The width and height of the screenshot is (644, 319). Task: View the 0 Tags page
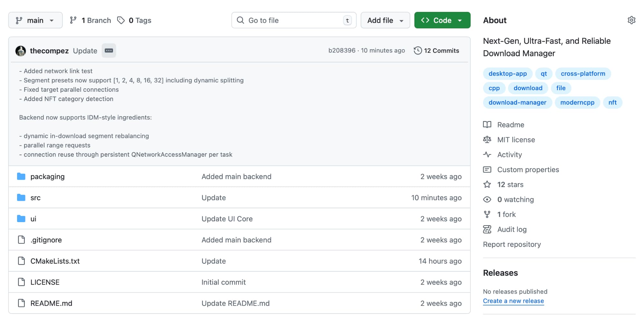[134, 20]
